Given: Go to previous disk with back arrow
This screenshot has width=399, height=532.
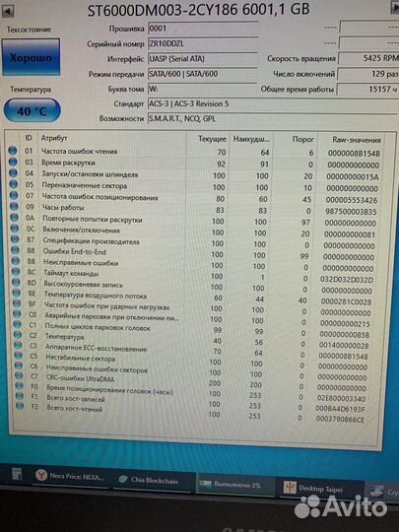Looking at the screenshot, I should pyautogui.click(x=8, y=11).
